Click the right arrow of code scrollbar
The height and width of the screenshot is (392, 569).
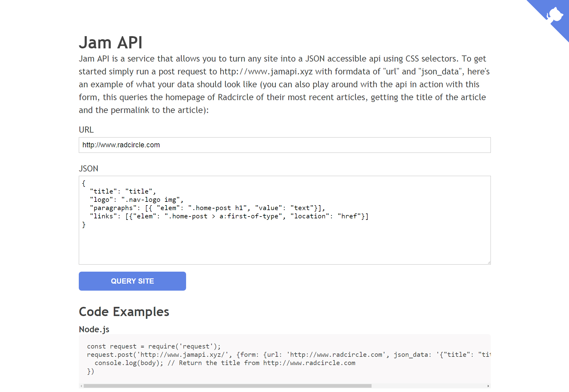pyautogui.click(x=488, y=386)
